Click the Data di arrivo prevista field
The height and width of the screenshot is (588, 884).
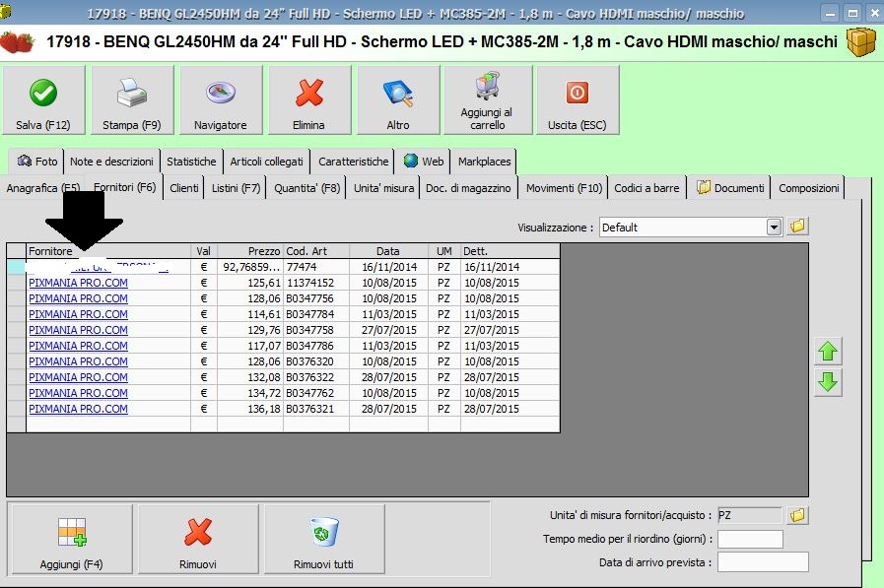pos(763,562)
